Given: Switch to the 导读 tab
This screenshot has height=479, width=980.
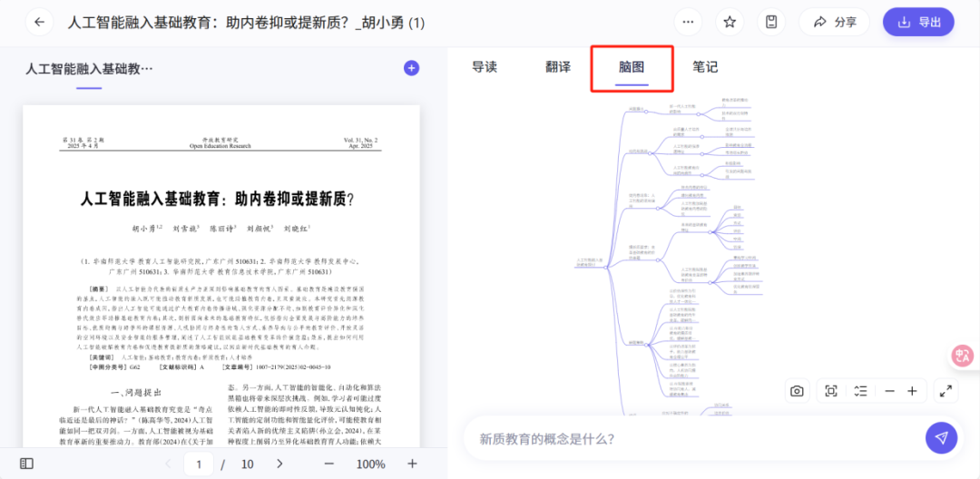Looking at the screenshot, I should pos(485,67).
